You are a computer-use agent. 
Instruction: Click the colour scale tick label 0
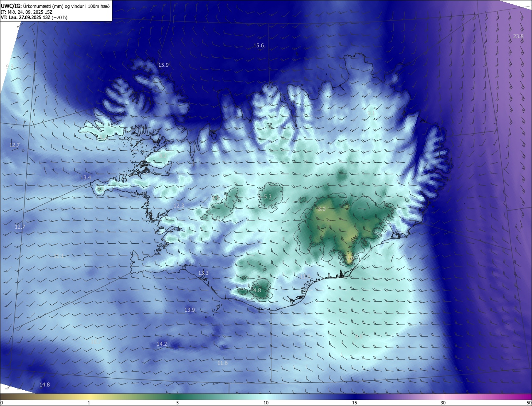tap(2, 403)
